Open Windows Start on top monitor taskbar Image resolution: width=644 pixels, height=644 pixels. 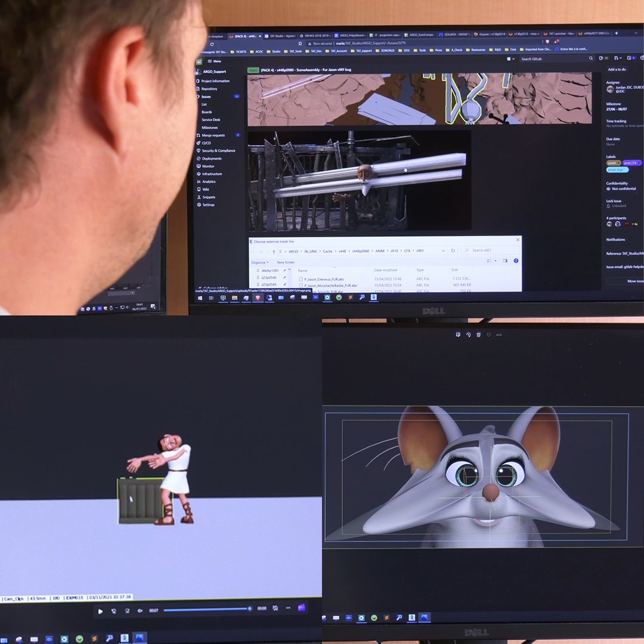[200, 298]
